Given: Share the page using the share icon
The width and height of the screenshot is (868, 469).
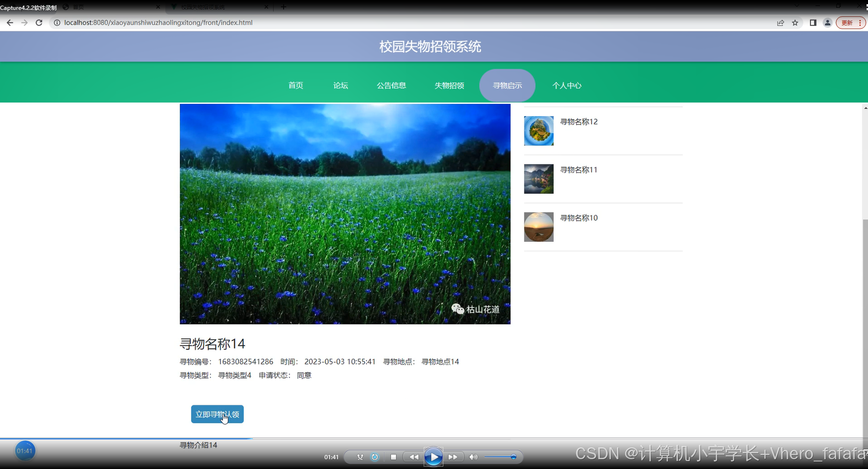Looking at the screenshot, I should tap(780, 22).
